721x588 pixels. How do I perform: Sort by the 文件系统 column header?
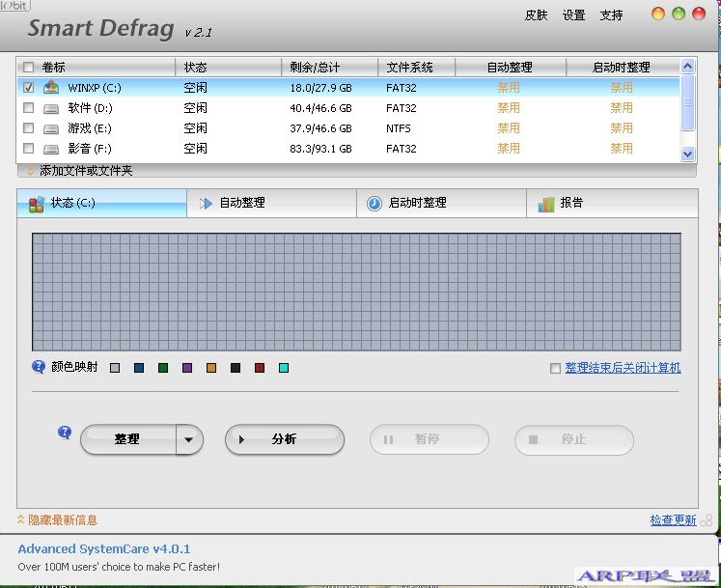pyautogui.click(x=416, y=68)
